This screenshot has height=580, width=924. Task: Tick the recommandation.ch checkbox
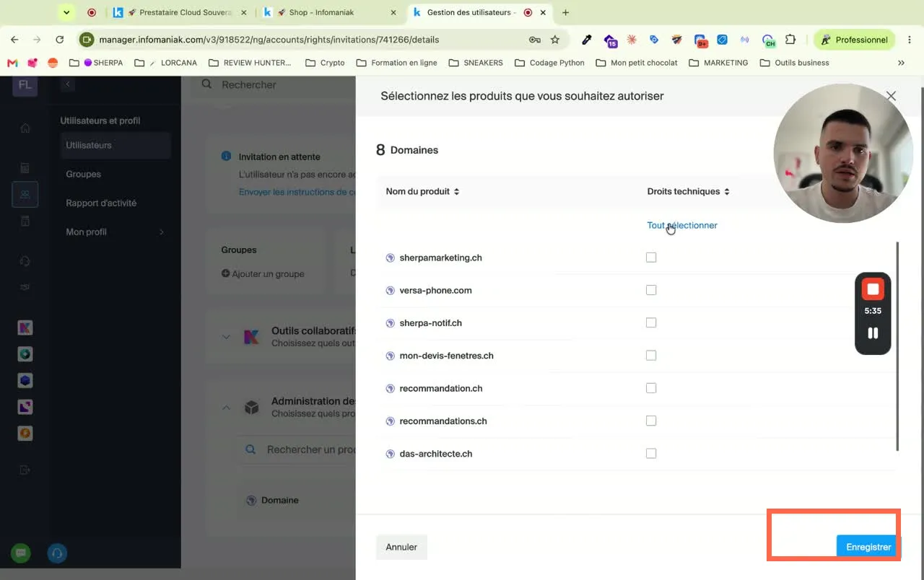pos(651,388)
